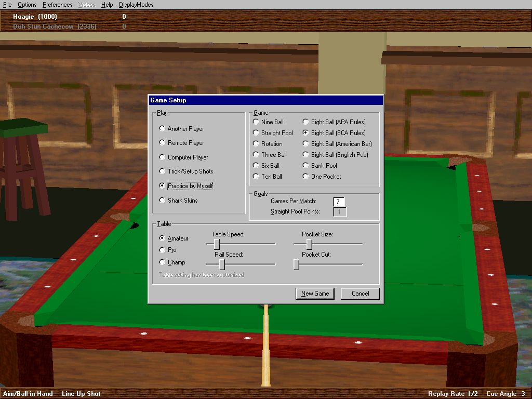The height and width of the screenshot is (399, 532).
Task: Open the Help menu
Action: (107, 4)
